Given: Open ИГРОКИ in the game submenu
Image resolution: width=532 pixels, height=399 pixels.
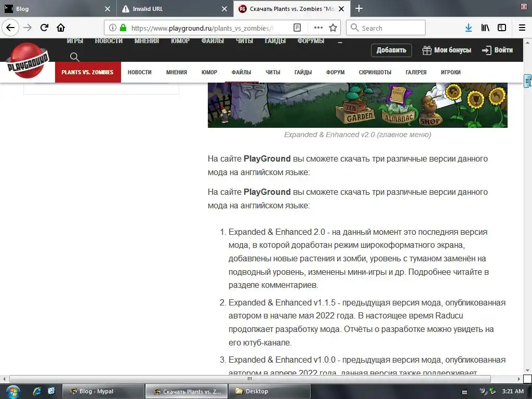Looking at the screenshot, I should (x=450, y=72).
